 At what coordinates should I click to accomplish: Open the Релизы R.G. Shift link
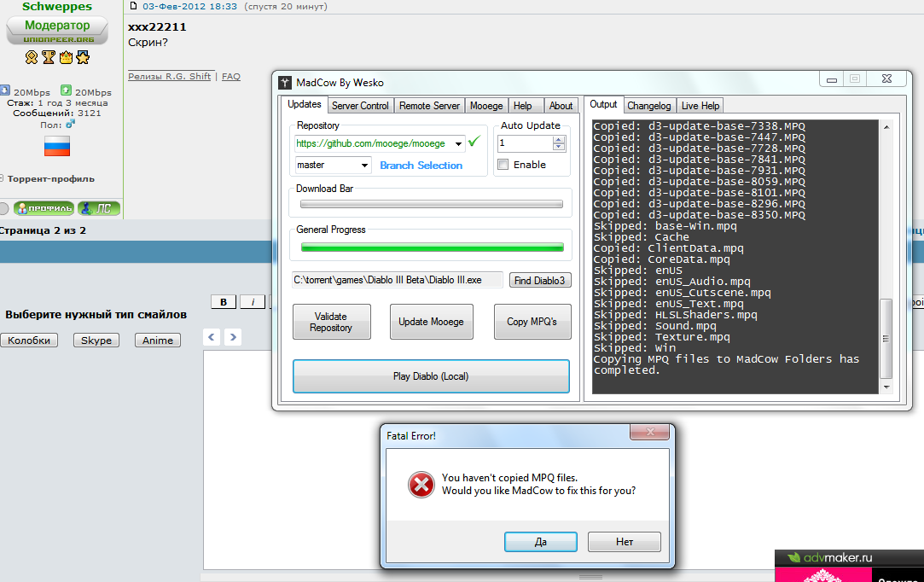[x=169, y=76]
